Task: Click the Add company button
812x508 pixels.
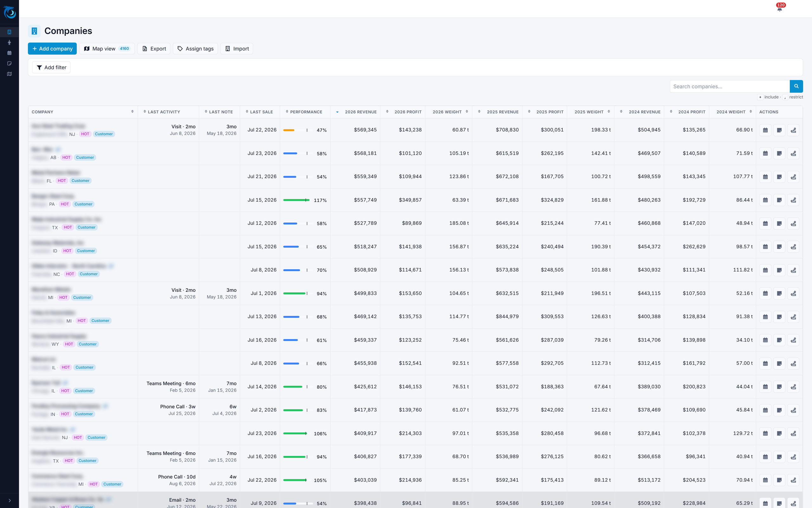Action: click(52, 49)
